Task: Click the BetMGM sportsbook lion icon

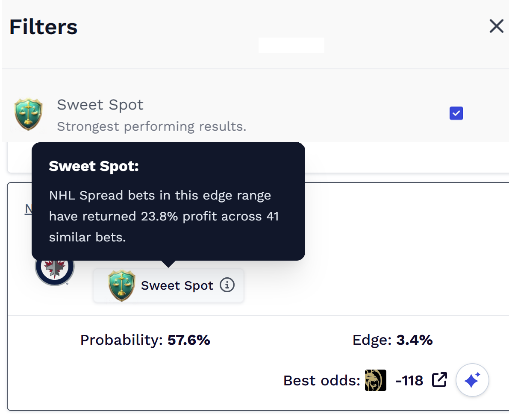Action: (375, 380)
